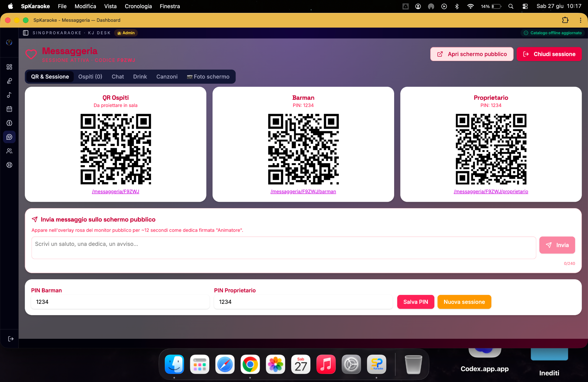Focus the PIN Proprietario field
The width and height of the screenshot is (588, 382).
[x=303, y=302]
